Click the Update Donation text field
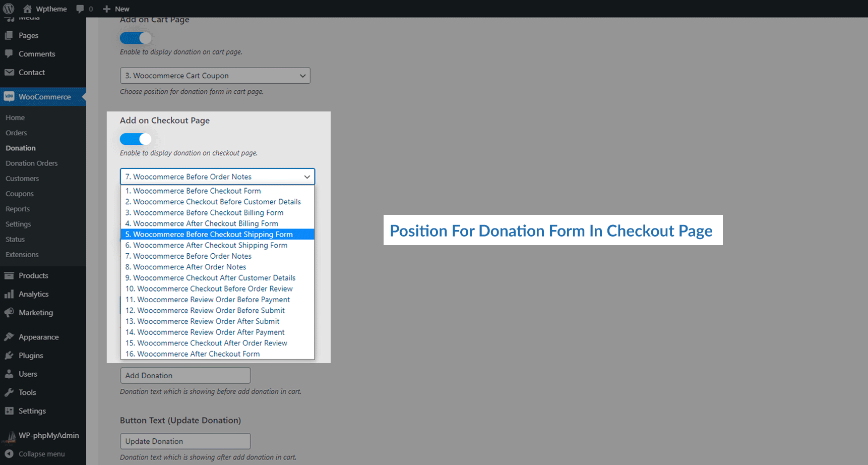This screenshot has width=868, height=465. tap(185, 441)
